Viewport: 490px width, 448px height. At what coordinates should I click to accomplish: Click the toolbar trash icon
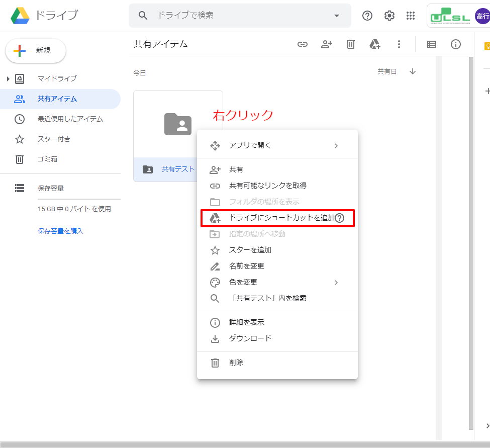point(351,44)
